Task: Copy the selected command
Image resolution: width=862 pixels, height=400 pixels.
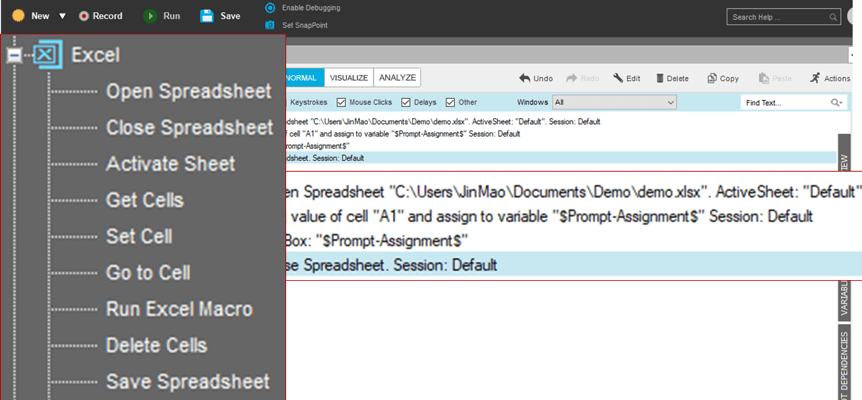Action: [x=723, y=79]
